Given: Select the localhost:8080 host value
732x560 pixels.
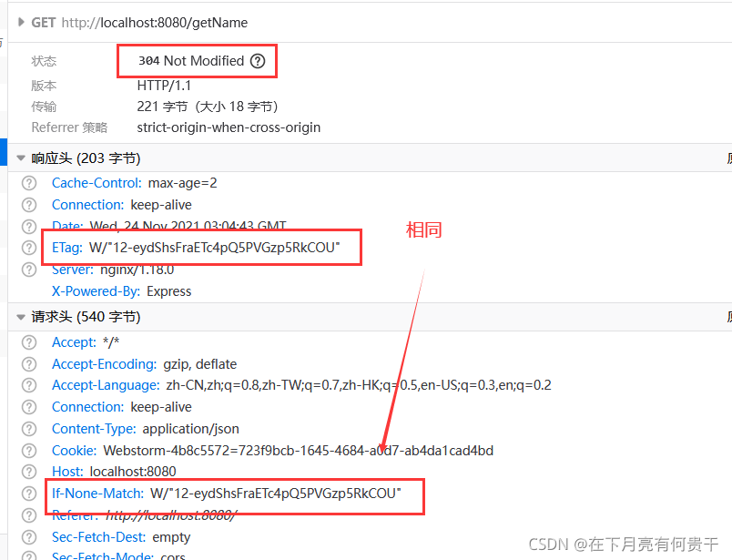Looking at the screenshot, I should click(133, 472).
